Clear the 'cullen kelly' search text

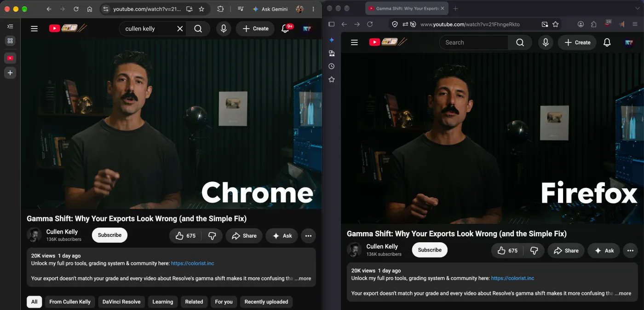tap(180, 29)
